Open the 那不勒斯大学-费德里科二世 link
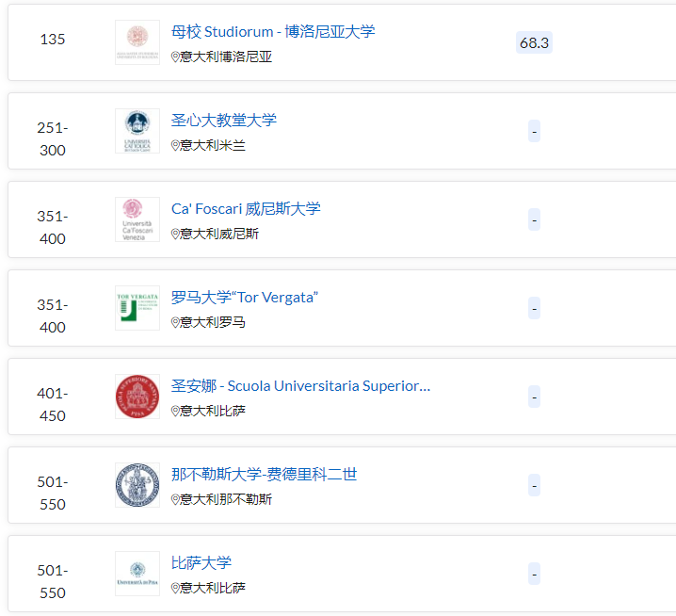Viewport: 676px width, 616px height. coord(264,474)
